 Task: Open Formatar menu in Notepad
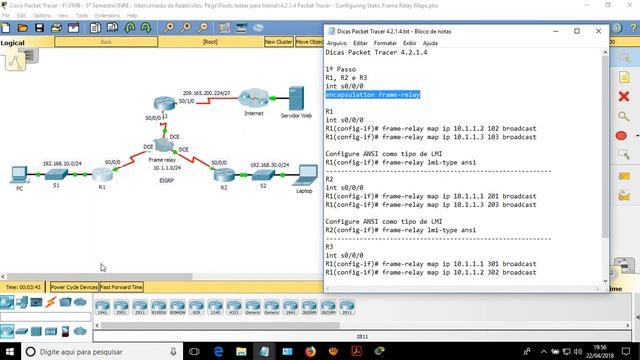(385, 43)
